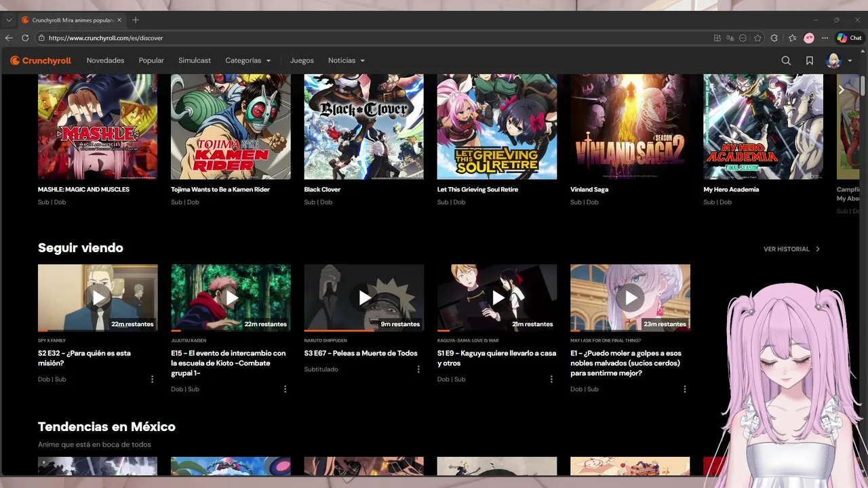Open options menu for Jujutsu Kaisen episode
This screenshot has height=488, width=868.
pos(285,389)
